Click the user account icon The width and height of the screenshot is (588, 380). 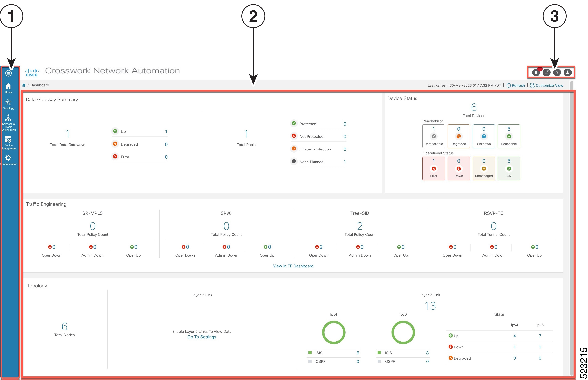(568, 72)
